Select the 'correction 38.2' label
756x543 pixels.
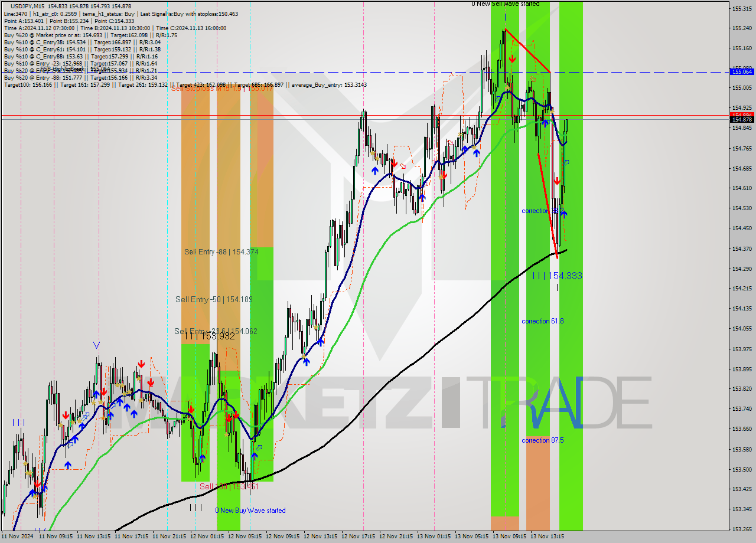coord(542,211)
